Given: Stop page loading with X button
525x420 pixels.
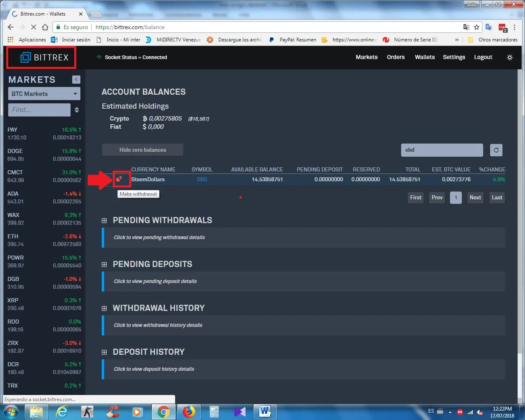Looking at the screenshot, I should 34,27.
